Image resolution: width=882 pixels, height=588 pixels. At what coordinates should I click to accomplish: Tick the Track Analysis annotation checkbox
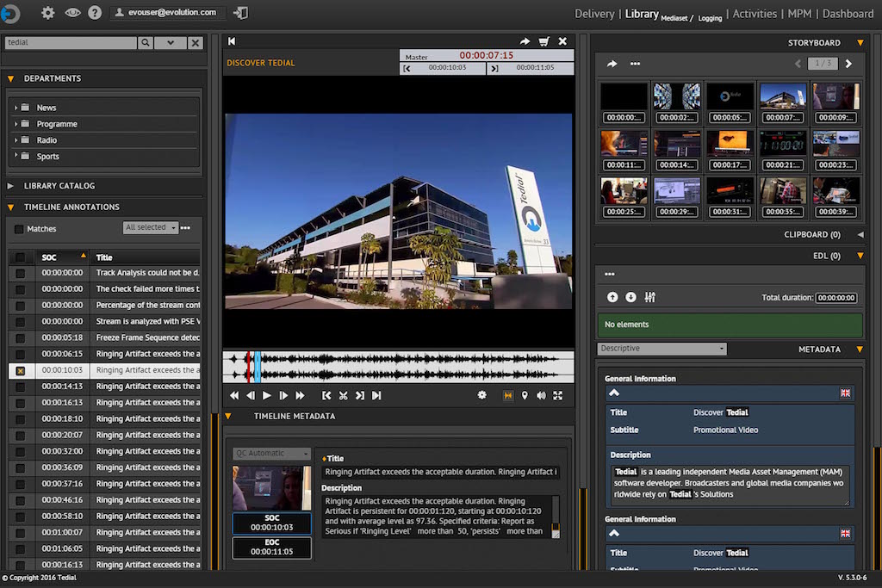(21, 273)
